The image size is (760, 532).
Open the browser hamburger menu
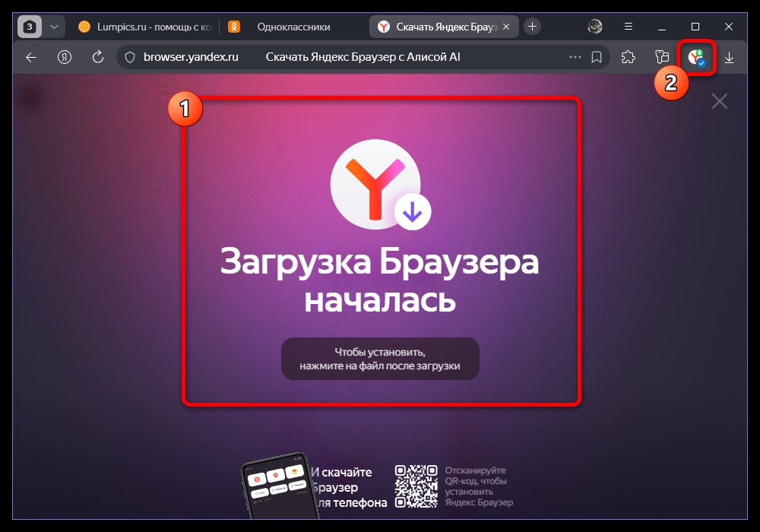[x=629, y=27]
